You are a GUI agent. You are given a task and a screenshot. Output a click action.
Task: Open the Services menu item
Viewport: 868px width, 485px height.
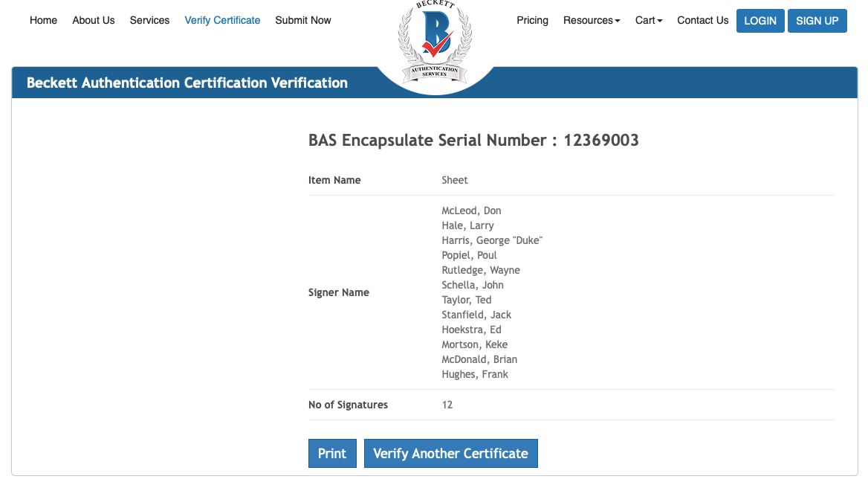coord(149,21)
